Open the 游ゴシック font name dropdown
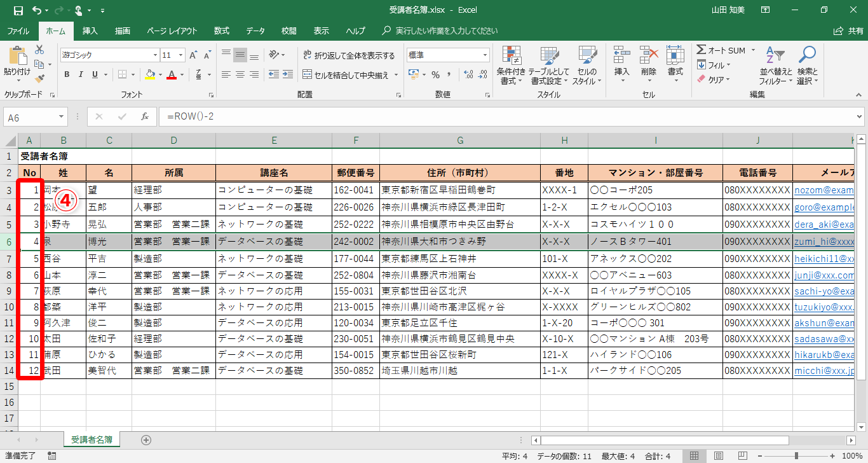Viewport: 868px width, 463px height. click(155, 55)
